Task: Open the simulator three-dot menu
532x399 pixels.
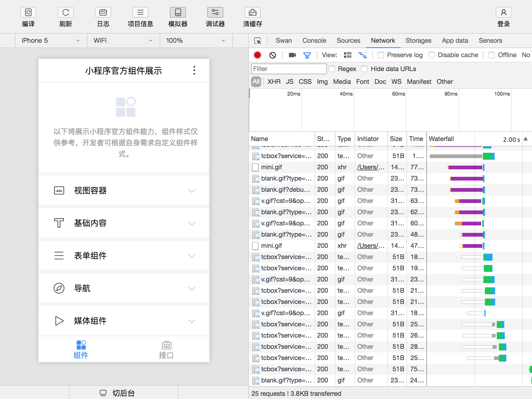Action: pos(194,71)
